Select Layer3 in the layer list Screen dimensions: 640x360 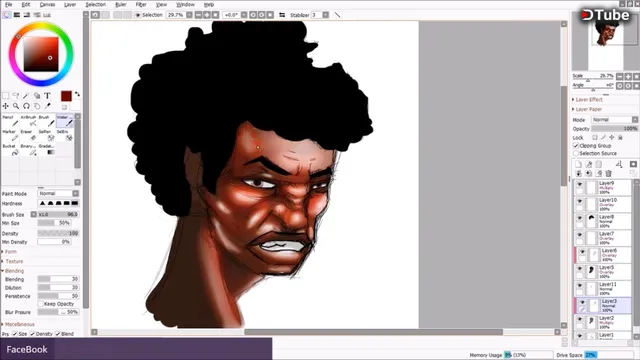click(x=603, y=305)
